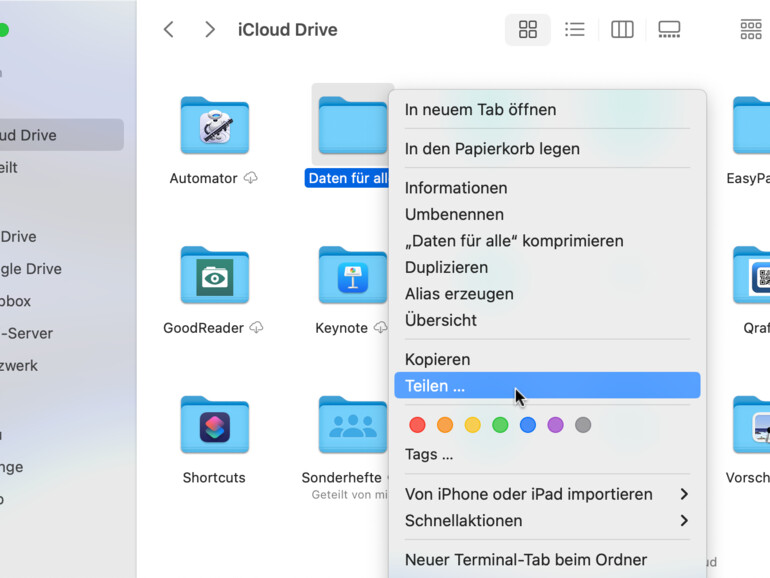This screenshot has width=770, height=578.
Task: Apply the red tag color
Action: tap(417, 425)
